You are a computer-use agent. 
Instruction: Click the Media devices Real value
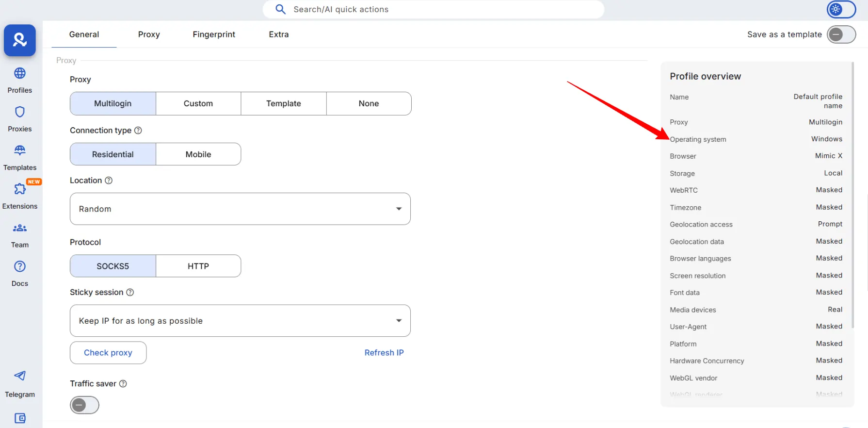(x=835, y=310)
